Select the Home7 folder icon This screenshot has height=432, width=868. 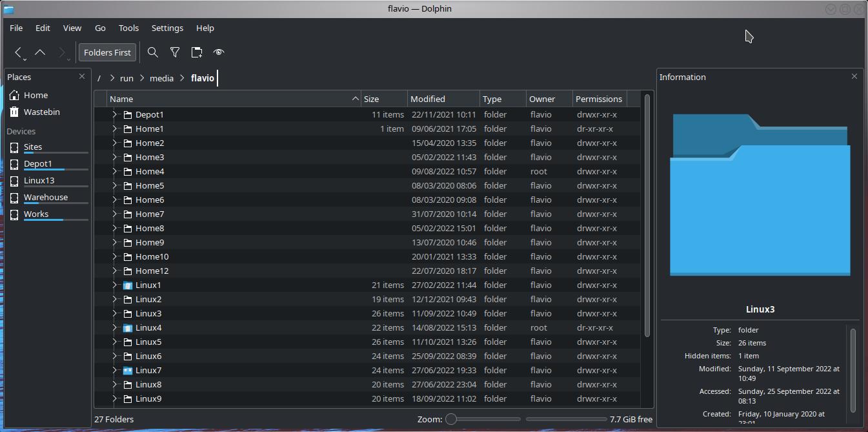pyautogui.click(x=128, y=214)
